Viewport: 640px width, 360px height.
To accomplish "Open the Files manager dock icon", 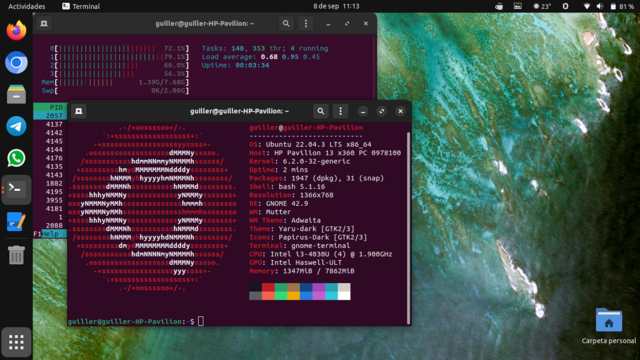I will [x=16, y=94].
